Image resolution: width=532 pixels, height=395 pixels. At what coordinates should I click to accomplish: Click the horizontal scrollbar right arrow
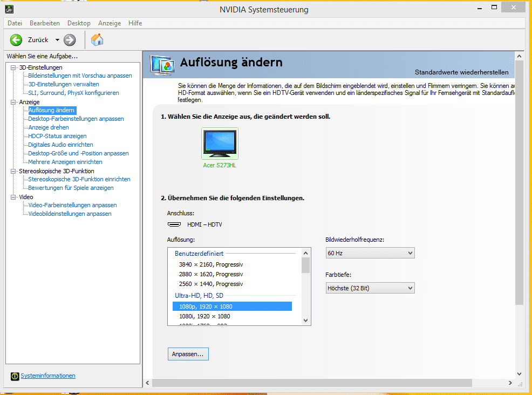[510, 383]
